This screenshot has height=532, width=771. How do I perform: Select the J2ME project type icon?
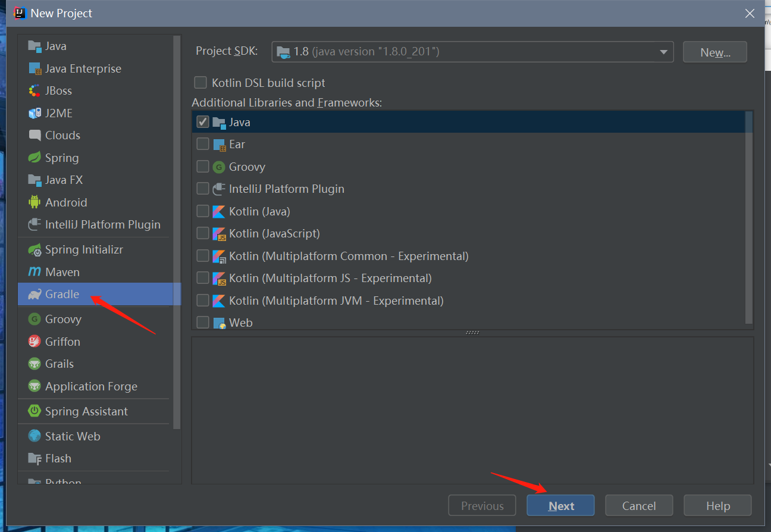pyautogui.click(x=35, y=113)
